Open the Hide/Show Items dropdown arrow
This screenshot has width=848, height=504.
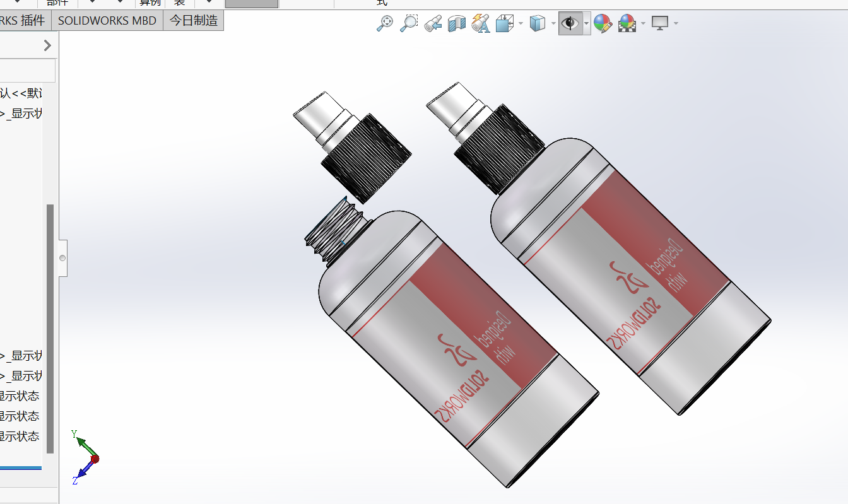[587, 24]
